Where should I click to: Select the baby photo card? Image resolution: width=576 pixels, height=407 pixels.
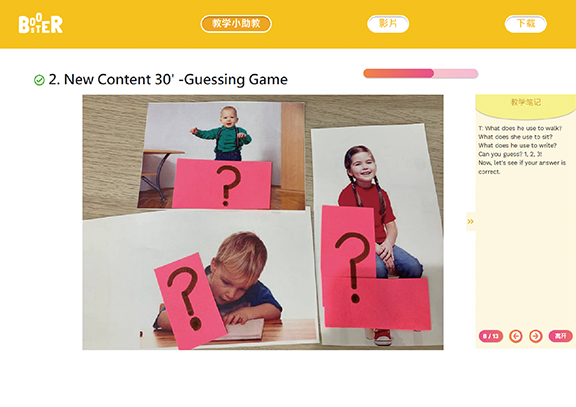(x=222, y=156)
